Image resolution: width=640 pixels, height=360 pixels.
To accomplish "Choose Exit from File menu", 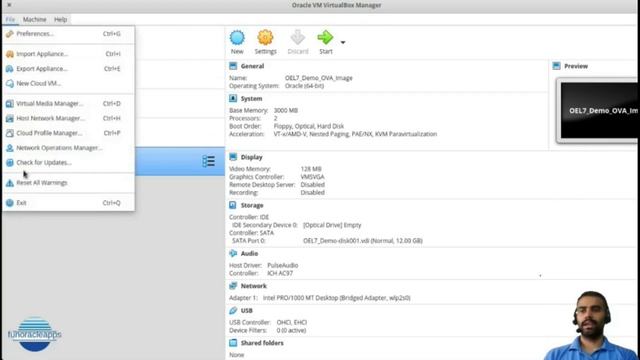I will (x=68, y=203).
